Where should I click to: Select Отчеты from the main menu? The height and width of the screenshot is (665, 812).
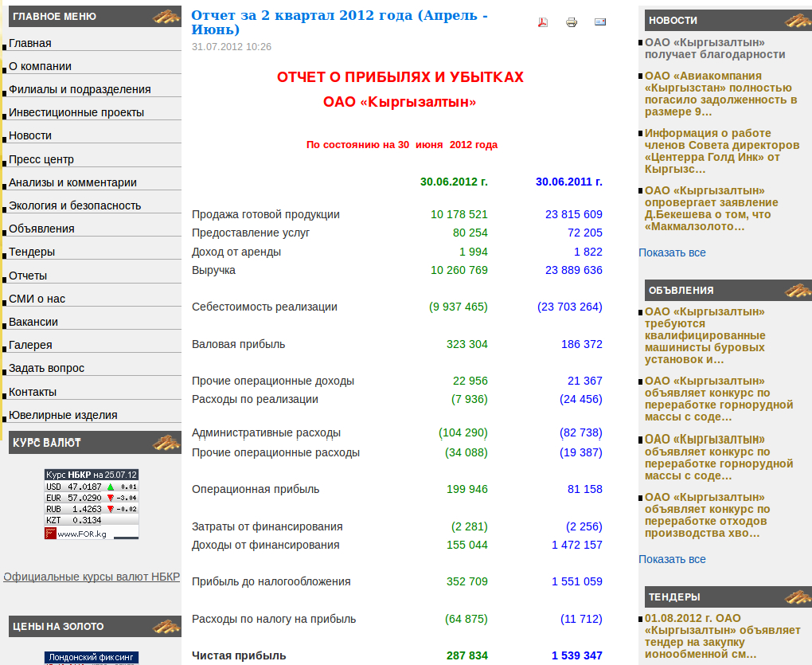click(x=28, y=276)
